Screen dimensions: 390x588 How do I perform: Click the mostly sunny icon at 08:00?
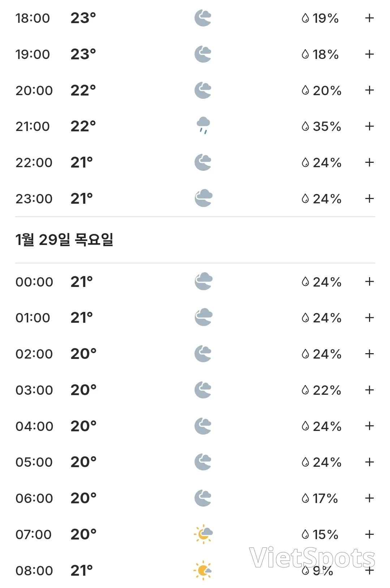(x=203, y=571)
